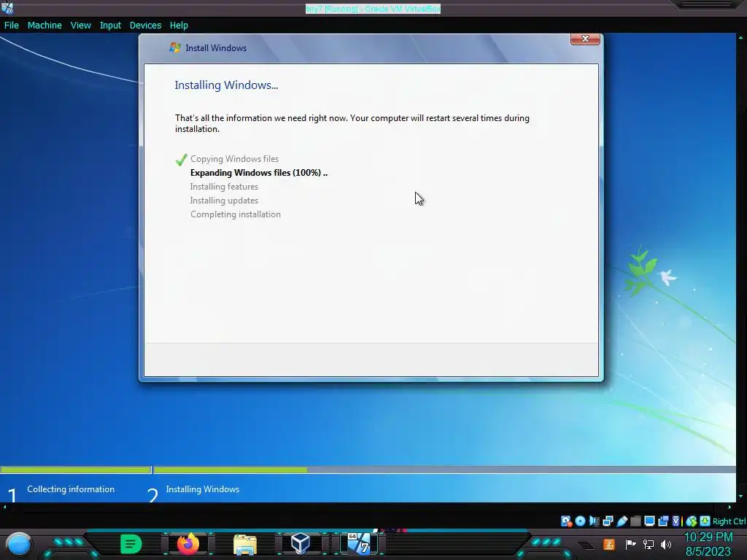This screenshot has height=560, width=747.
Task: Click the optical disk indicator icon
Action: click(x=580, y=521)
